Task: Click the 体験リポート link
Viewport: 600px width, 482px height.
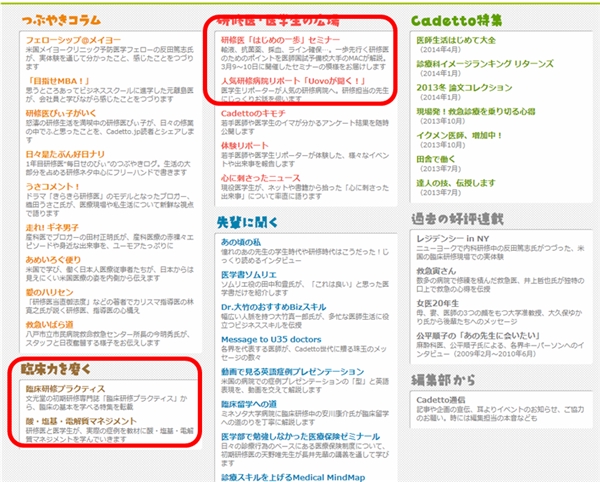Action: [x=245, y=146]
